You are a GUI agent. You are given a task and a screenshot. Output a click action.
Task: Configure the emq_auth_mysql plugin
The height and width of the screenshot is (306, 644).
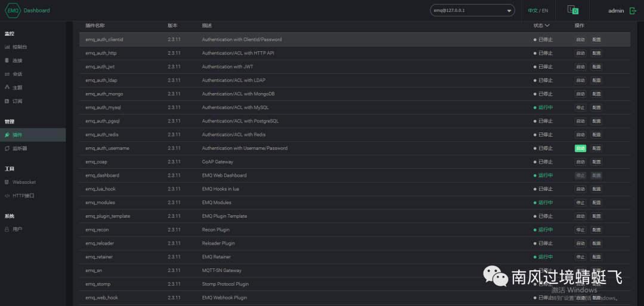point(596,107)
